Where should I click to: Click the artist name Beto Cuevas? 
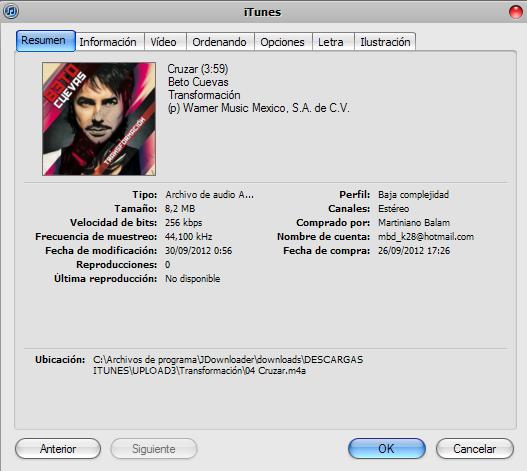tap(198, 82)
